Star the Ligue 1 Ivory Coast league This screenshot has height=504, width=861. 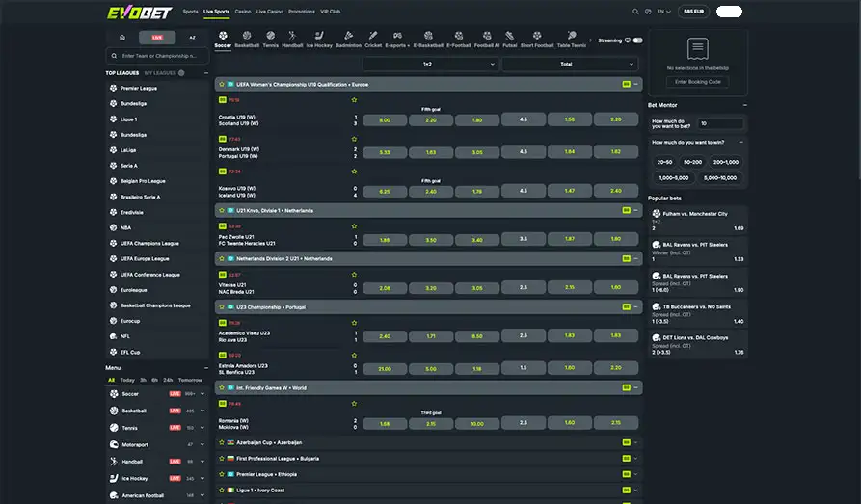point(222,491)
